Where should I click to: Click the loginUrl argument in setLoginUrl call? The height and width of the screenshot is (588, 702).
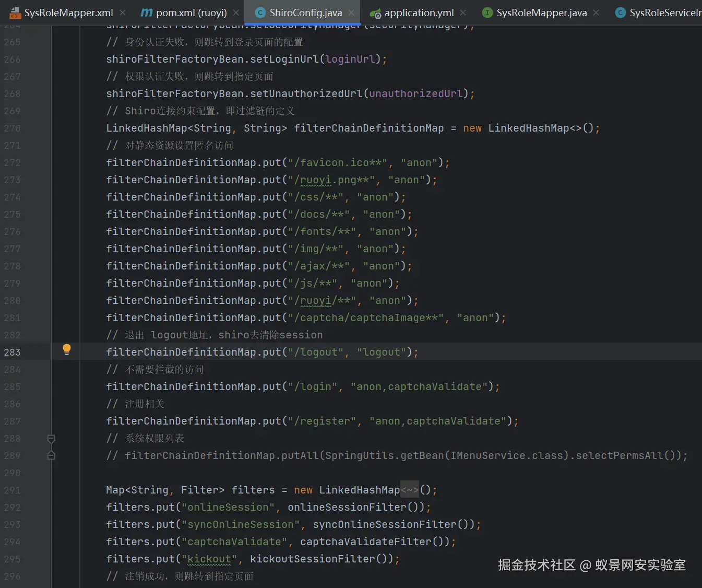click(350, 59)
